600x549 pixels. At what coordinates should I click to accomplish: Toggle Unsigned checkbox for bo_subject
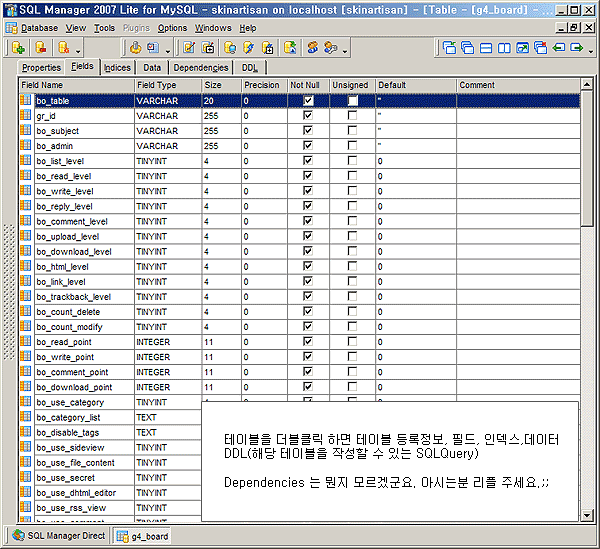tap(352, 130)
